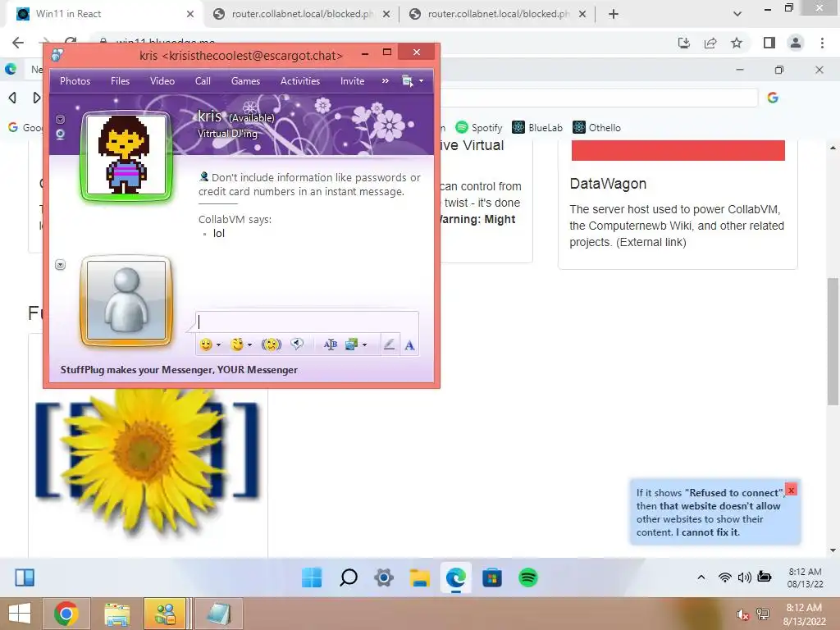
Task: Bookmark this page with the star
Action: (737, 43)
